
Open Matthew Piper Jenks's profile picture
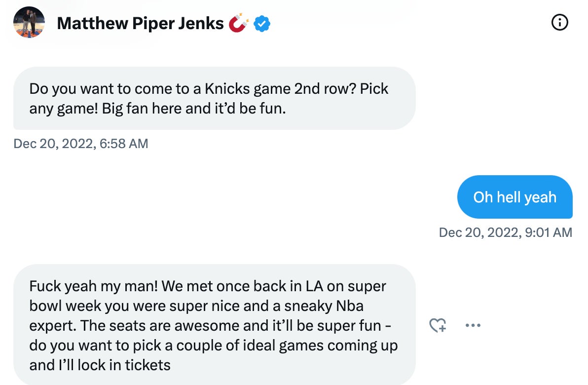30,23
